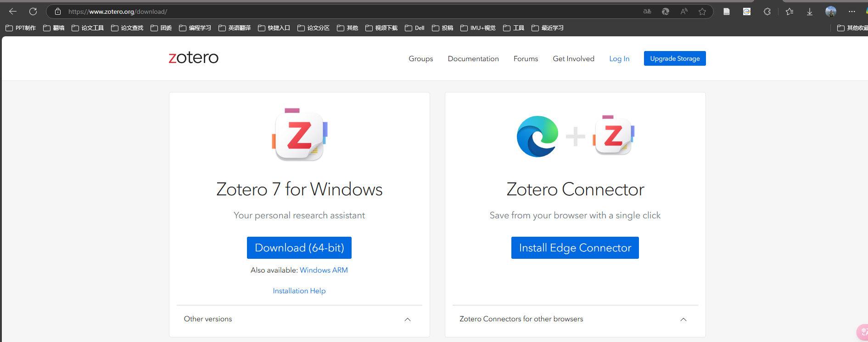Click the zotero logo

194,57
